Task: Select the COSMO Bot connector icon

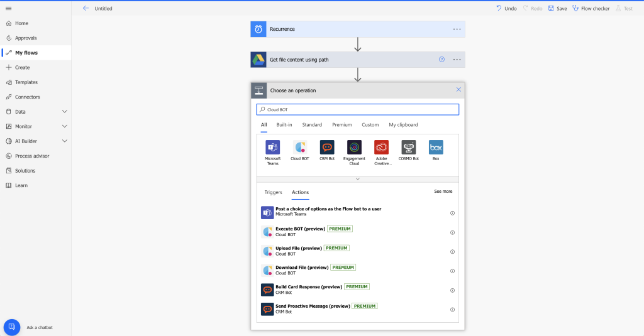Action: (408, 148)
